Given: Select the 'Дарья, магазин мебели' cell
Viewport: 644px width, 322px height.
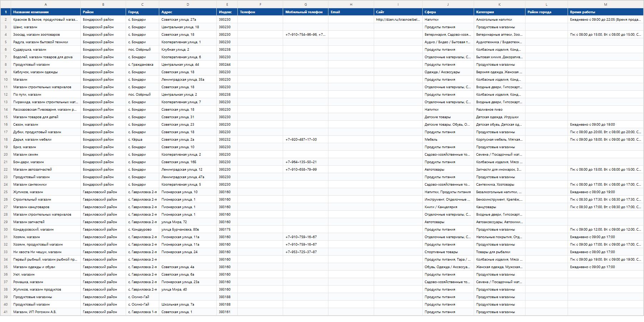Looking at the screenshot, I should coord(46,139).
